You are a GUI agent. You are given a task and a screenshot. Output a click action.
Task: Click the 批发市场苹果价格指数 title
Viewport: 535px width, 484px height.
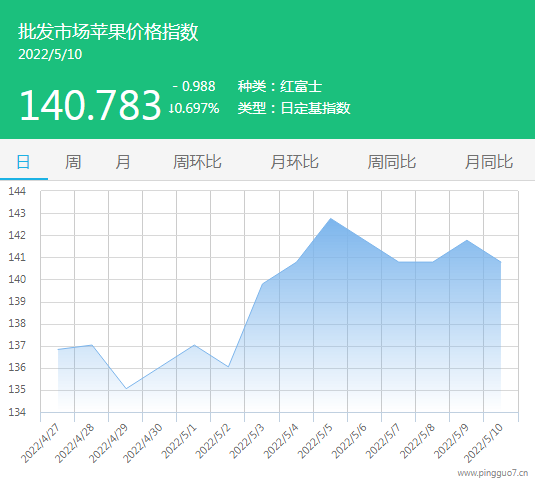[x=108, y=32]
